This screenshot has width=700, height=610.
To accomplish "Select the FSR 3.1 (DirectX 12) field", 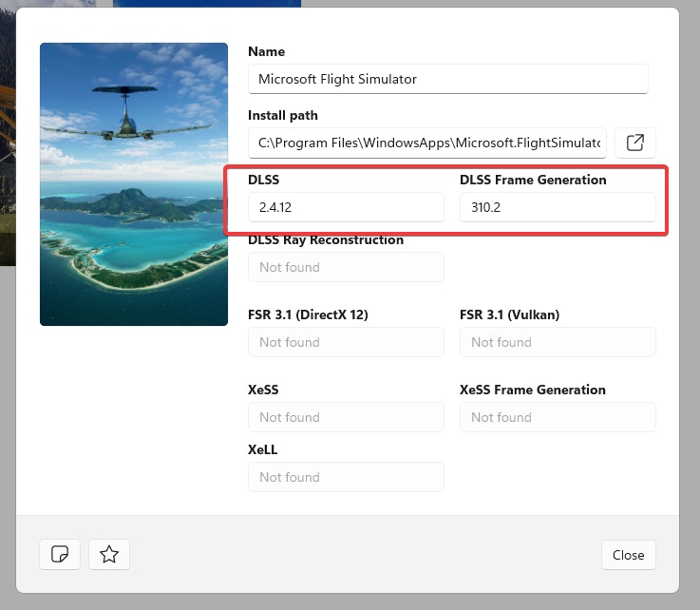I will 346,342.
